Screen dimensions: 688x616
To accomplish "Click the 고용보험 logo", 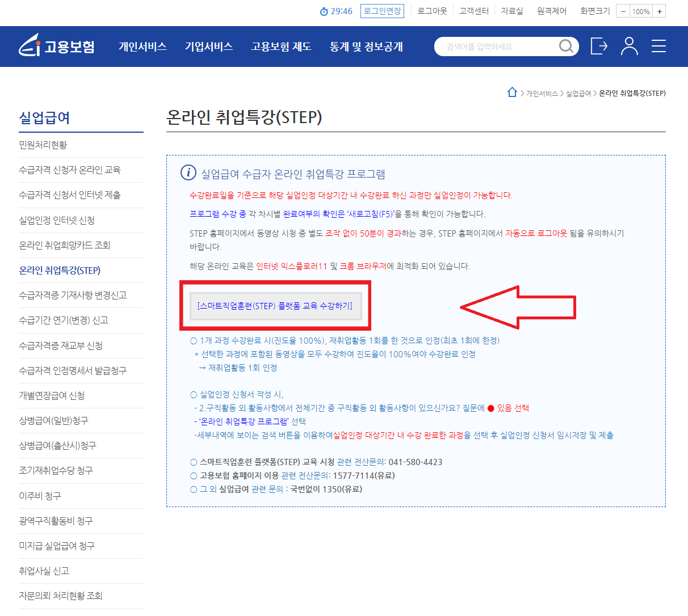I will pyautogui.click(x=56, y=45).
